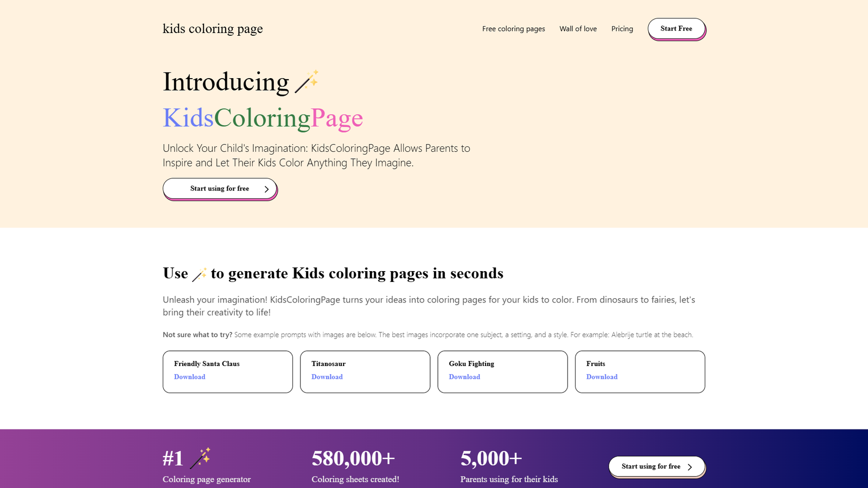Click Start using for free under the hero text
The width and height of the screenshot is (868, 488).
(x=219, y=189)
